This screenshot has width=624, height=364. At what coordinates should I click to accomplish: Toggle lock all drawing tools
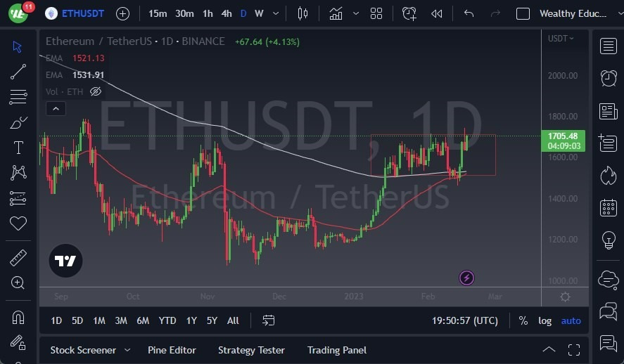coord(18,342)
